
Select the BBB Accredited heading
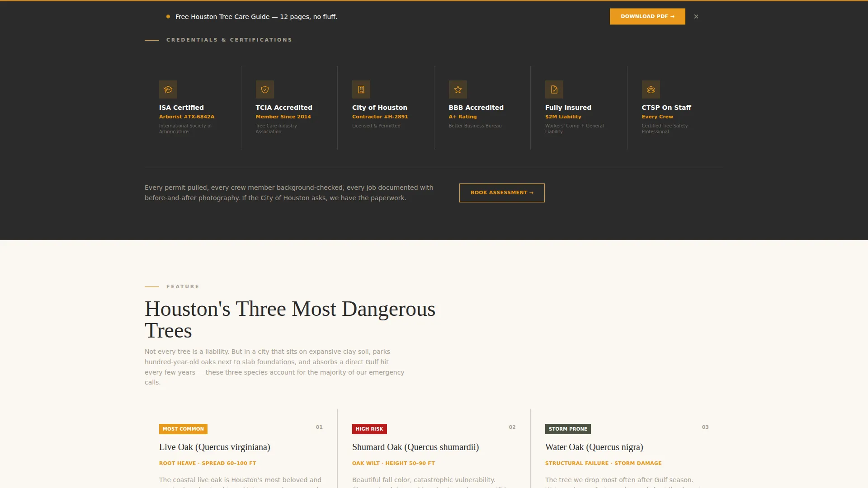tap(476, 108)
